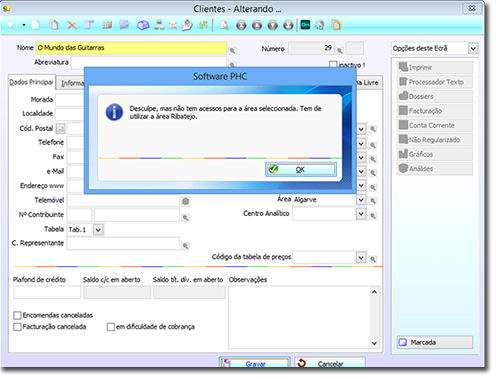496x379 pixels.
Task: Save changes with the Gravar button
Action: tap(255, 363)
